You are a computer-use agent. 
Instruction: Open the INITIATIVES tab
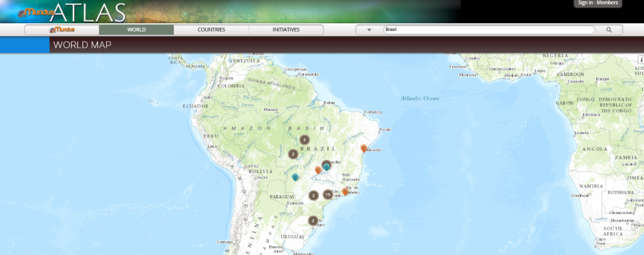click(286, 30)
